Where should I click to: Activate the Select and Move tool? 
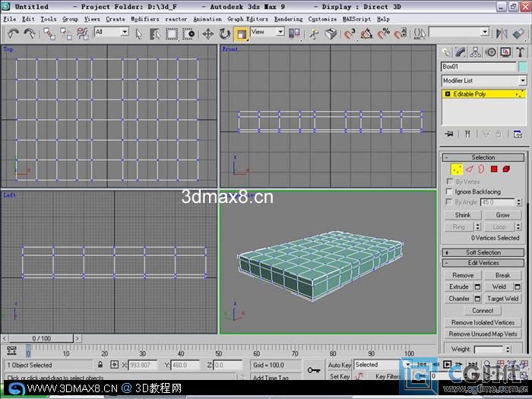(x=208, y=33)
